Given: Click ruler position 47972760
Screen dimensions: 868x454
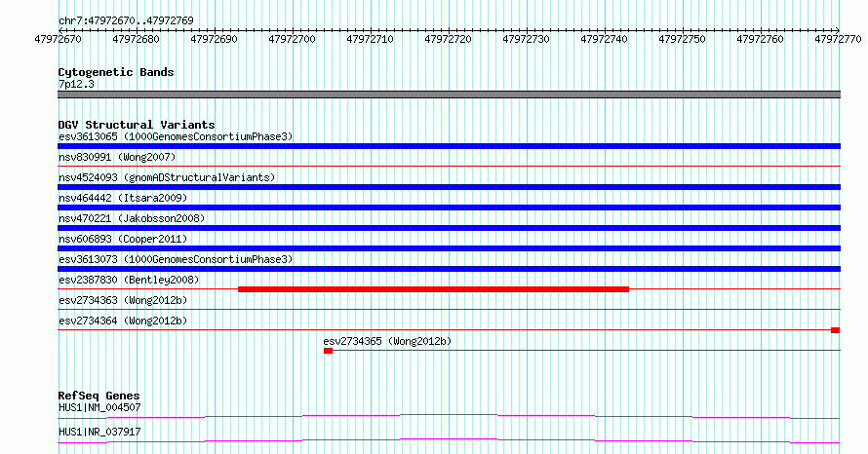Looking at the screenshot, I should click(x=760, y=39).
